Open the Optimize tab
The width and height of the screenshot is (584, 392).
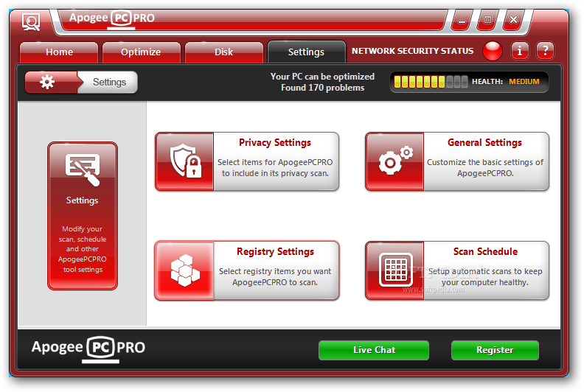[141, 52]
